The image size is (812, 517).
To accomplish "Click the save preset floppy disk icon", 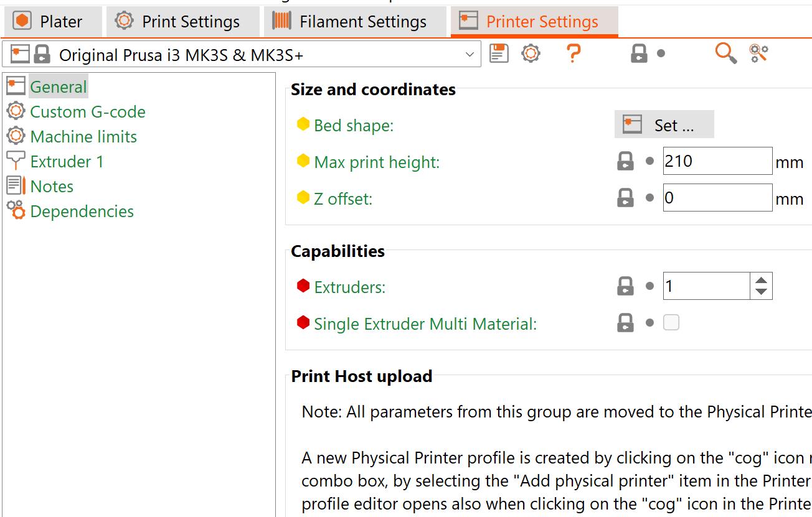I will [499, 54].
